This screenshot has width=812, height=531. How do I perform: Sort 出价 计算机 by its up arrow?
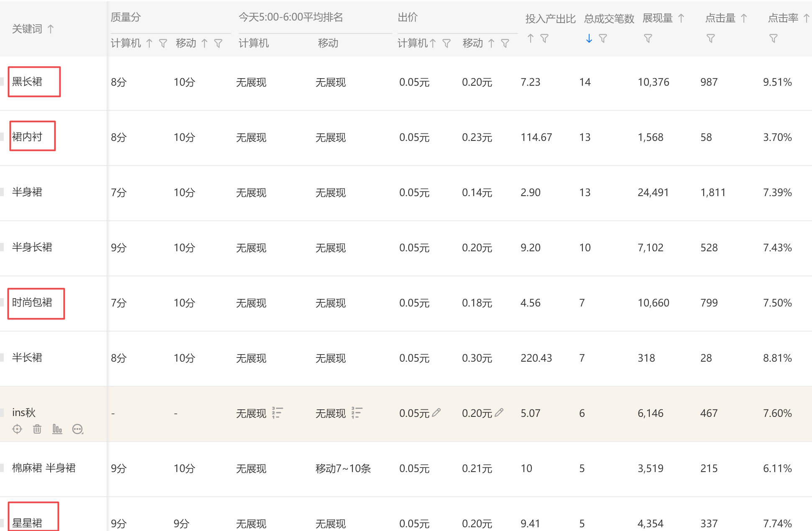tap(433, 43)
